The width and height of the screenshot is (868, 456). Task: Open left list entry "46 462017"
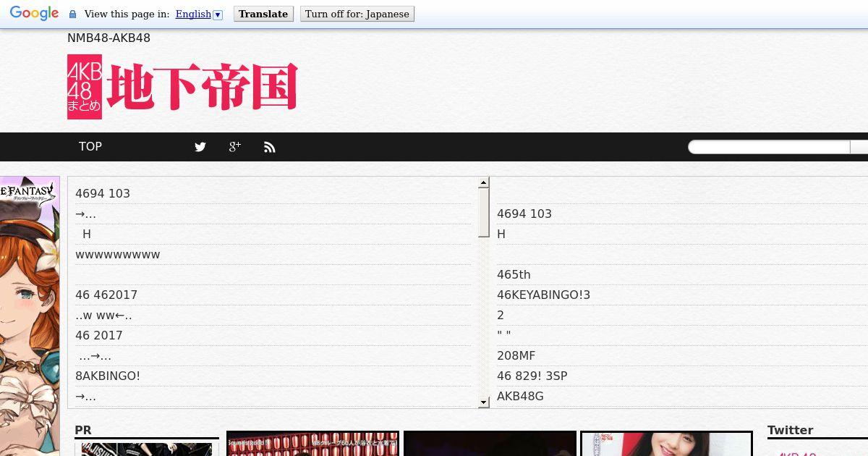coord(106,295)
